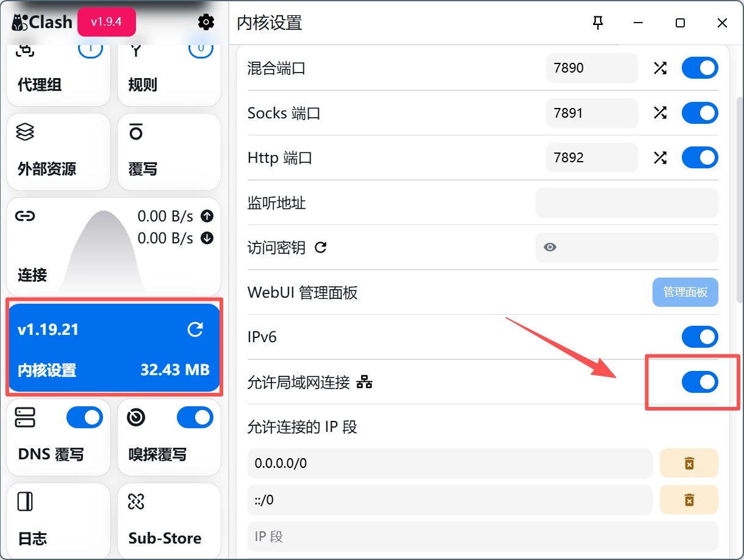Open the WebUI 管理面板
Viewport: 744px width, 560px height.
click(685, 292)
